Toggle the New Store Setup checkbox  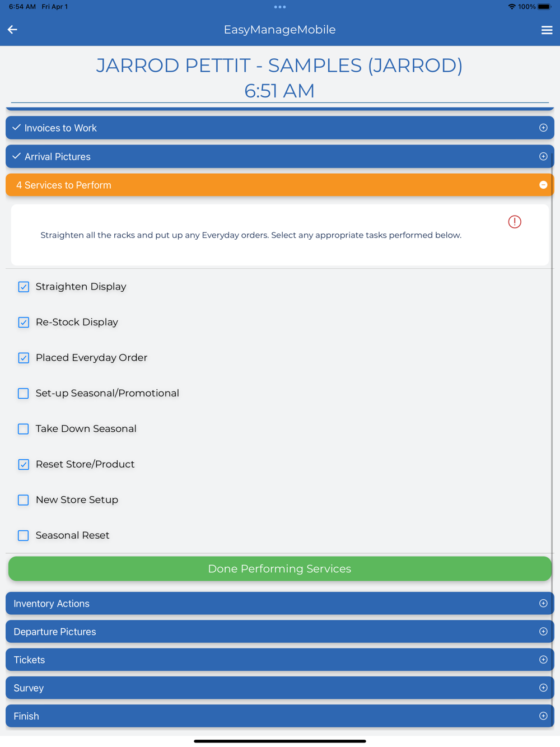click(24, 500)
